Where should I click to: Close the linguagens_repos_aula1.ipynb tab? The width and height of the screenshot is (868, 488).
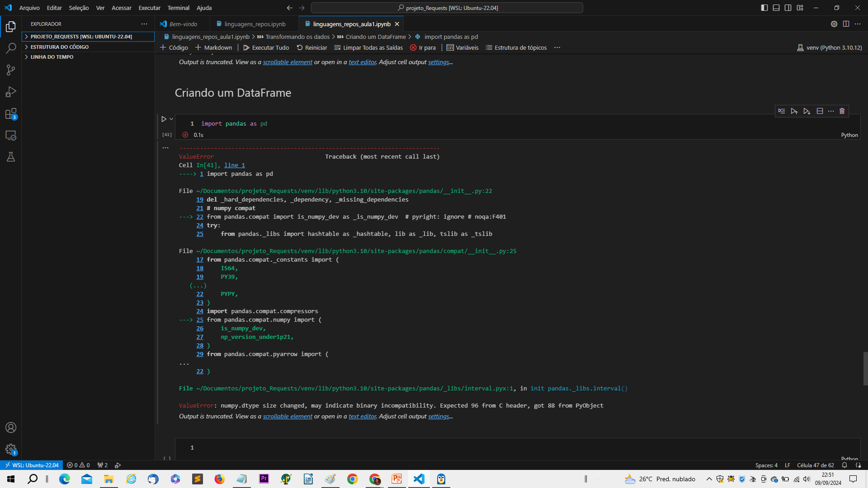pyautogui.click(x=397, y=24)
